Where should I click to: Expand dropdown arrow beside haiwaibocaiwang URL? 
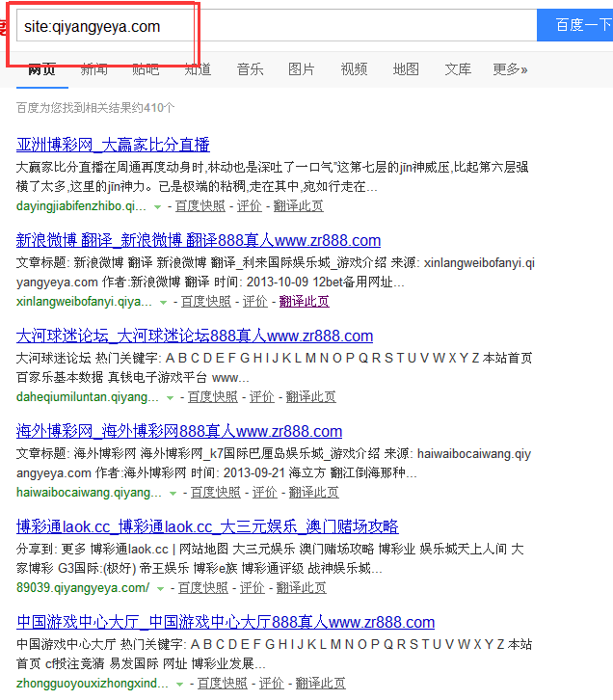173,494
